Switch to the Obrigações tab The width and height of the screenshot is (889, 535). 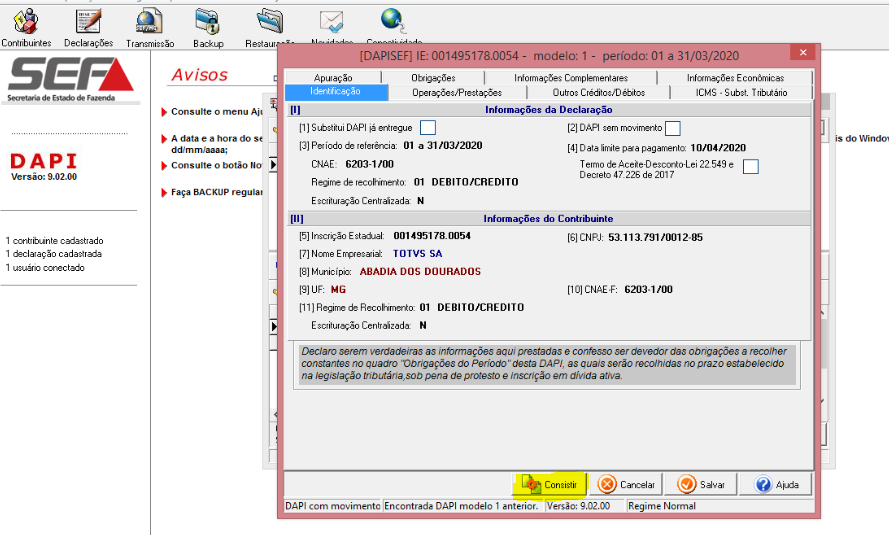point(433,78)
